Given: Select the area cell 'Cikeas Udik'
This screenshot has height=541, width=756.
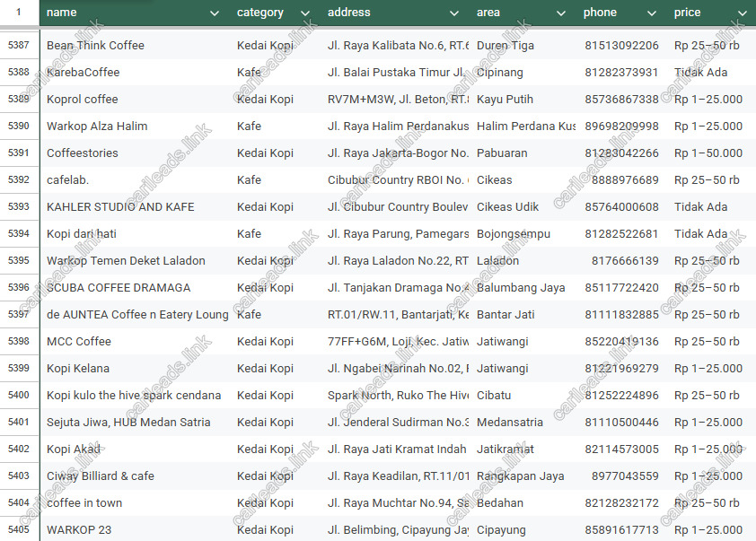Looking at the screenshot, I should pyautogui.click(x=524, y=206).
